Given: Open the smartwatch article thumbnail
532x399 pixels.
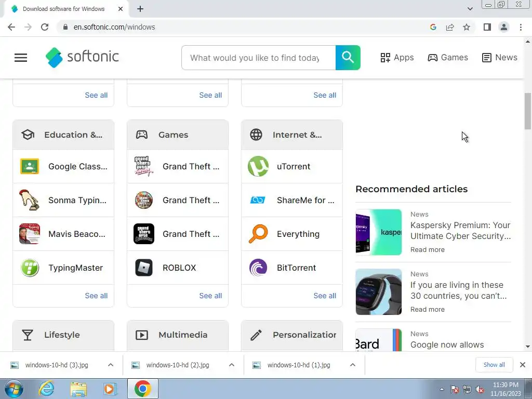Looking at the screenshot, I should [x=379, y=292].
